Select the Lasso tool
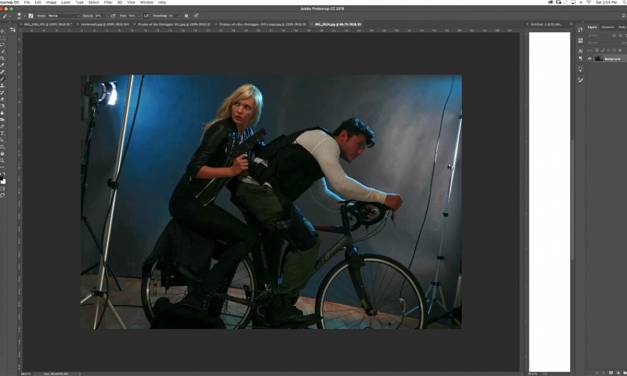 coord(3,44)
